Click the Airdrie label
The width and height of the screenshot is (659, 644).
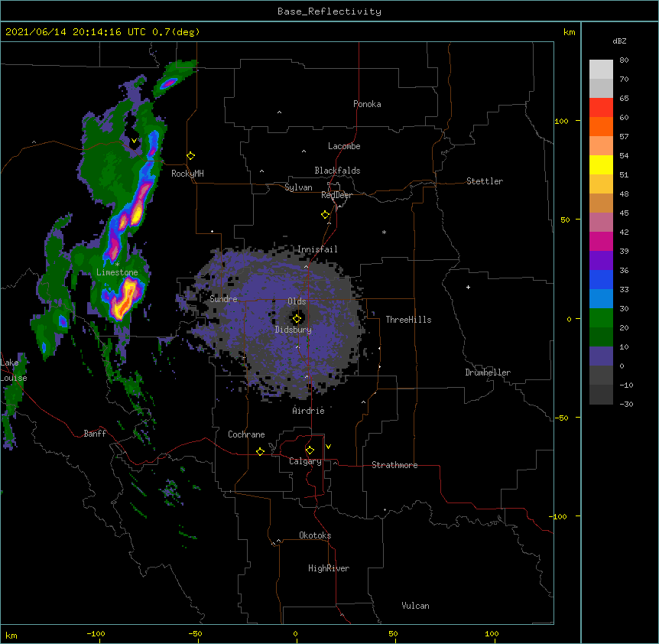[309, 411]
